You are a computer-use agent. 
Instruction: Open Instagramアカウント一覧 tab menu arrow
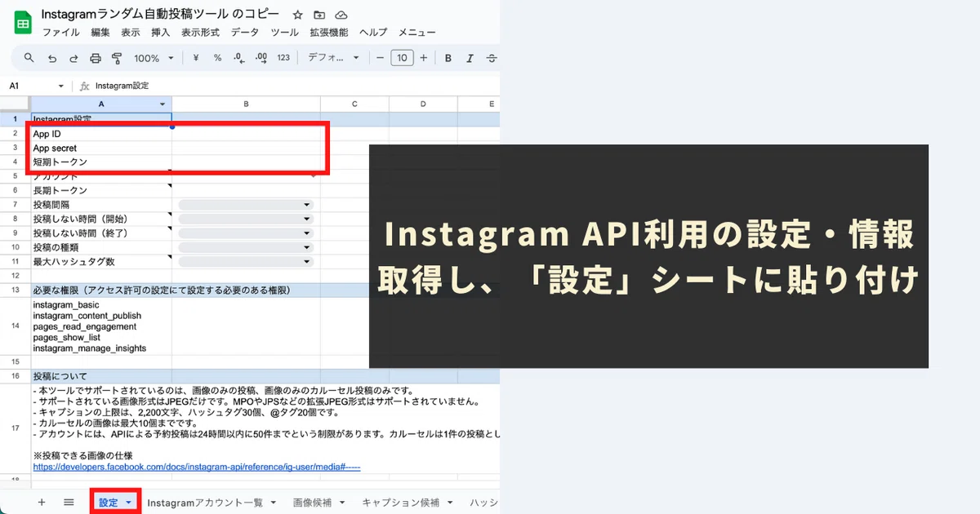click(274, 503)
